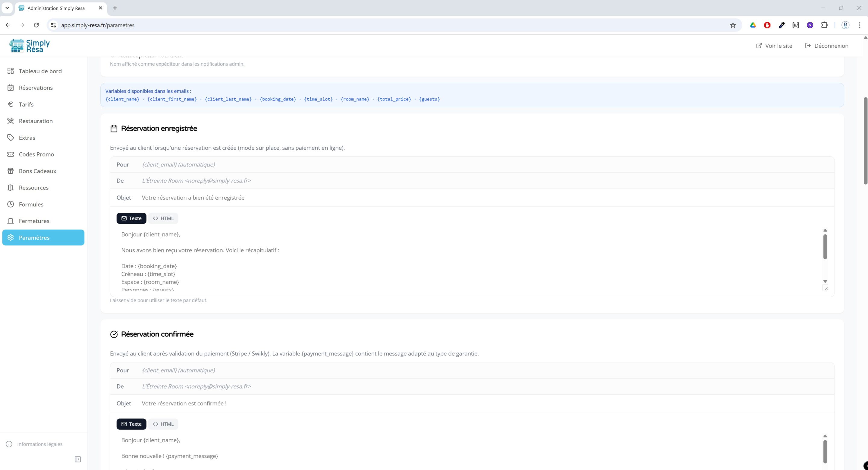Viewport: 868px width, 470px height.
Task: Reload the page in the browser
Action: [x=36, y=25]
